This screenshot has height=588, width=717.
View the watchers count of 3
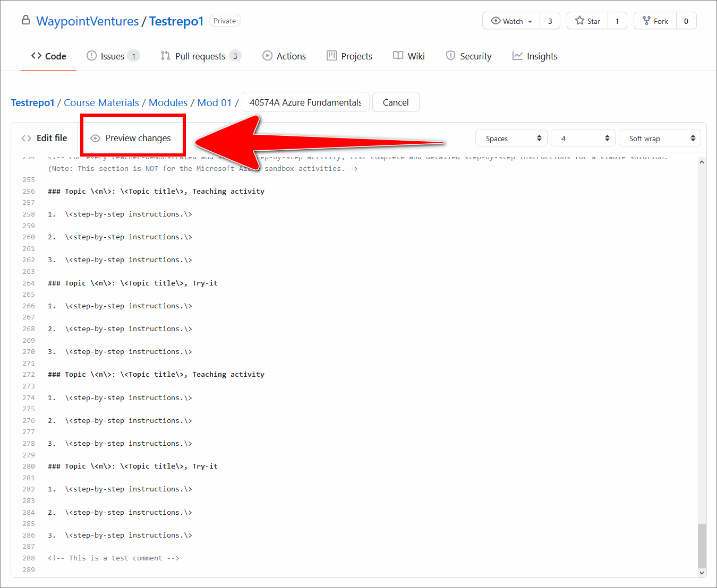pyautogui.click(x=550, y=21)
